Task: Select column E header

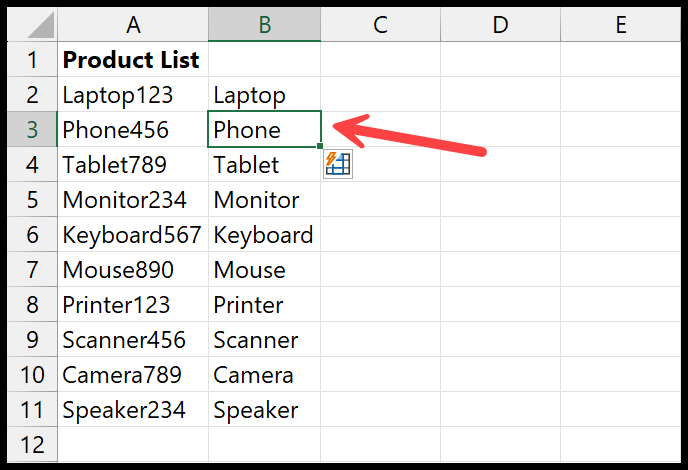Action: 620,25
